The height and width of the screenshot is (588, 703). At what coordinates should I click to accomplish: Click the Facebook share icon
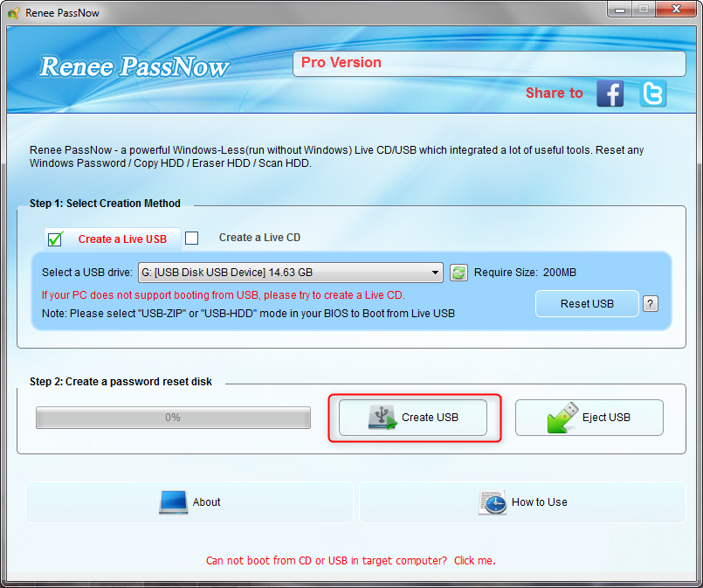point(610,93)
